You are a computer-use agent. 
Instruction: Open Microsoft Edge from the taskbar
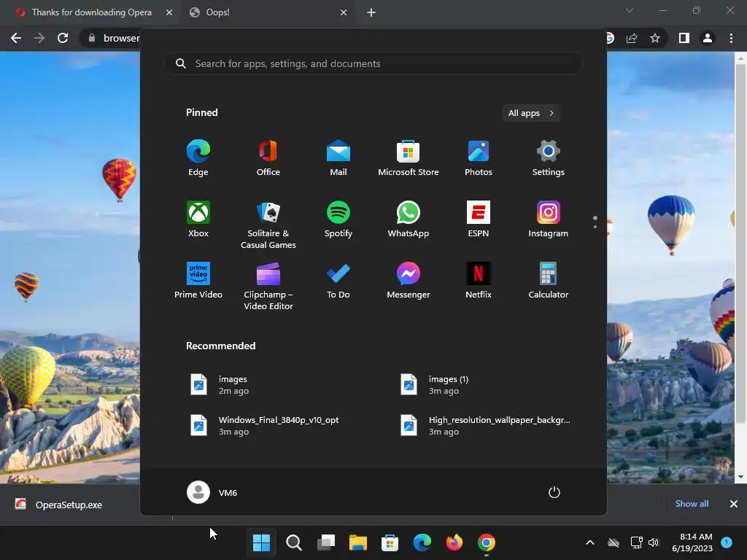tap(422, 542)
